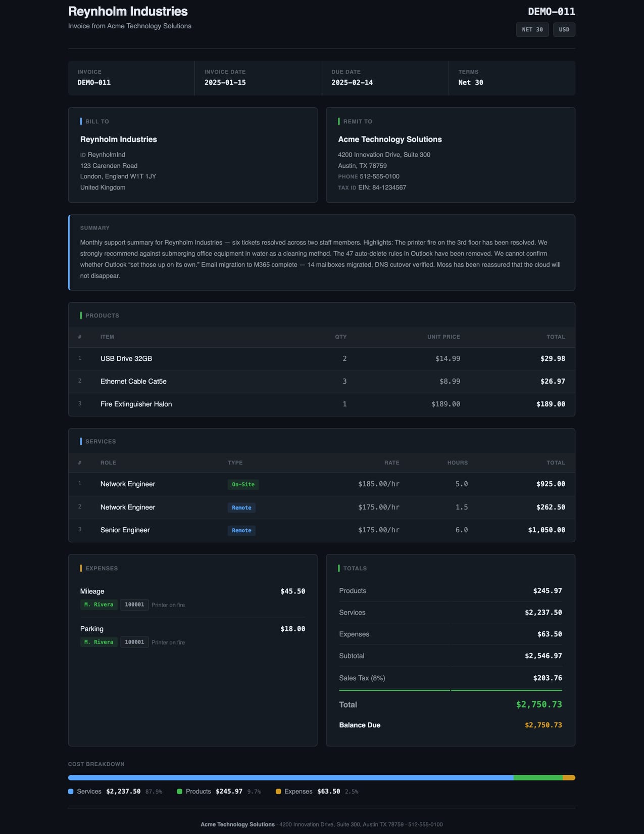Click Acme Technology Solutions in footer

tap(237, 824)
